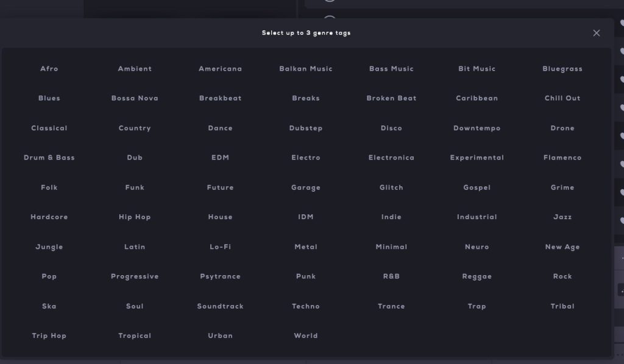624x364 pixels.
Task: Tag the track as Bluegrass
Action: 562,69
